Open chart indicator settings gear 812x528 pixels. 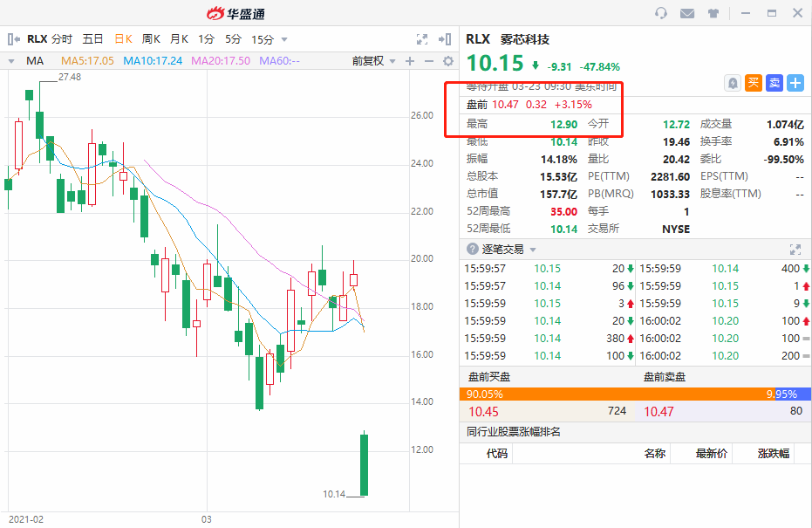pos(448,61)
